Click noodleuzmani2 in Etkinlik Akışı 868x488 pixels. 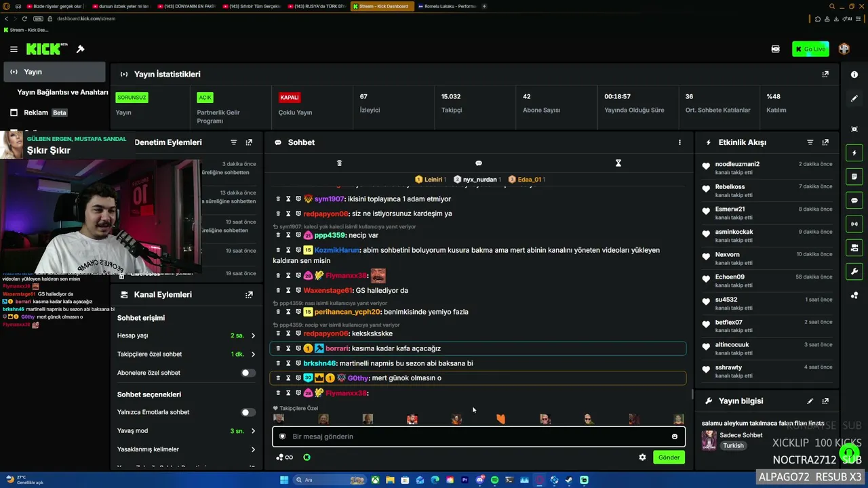pyautogui.click(x=737, y=164)
